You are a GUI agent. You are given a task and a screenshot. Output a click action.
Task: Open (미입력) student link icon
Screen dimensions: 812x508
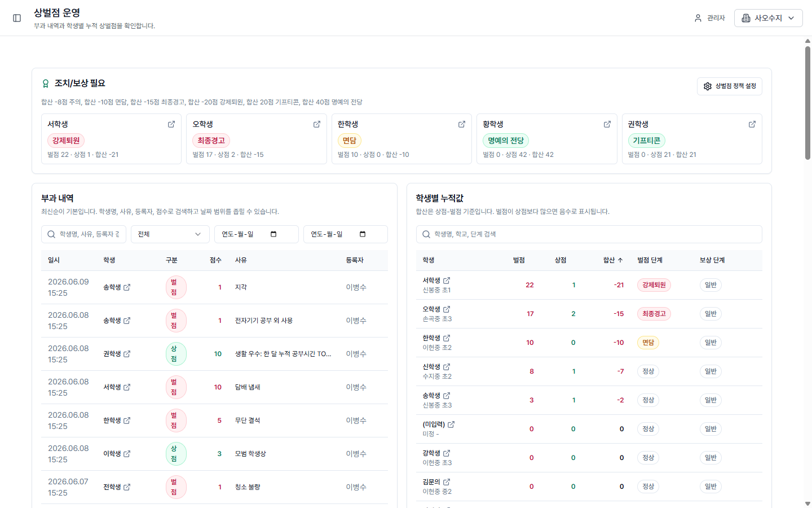point(451,424)
